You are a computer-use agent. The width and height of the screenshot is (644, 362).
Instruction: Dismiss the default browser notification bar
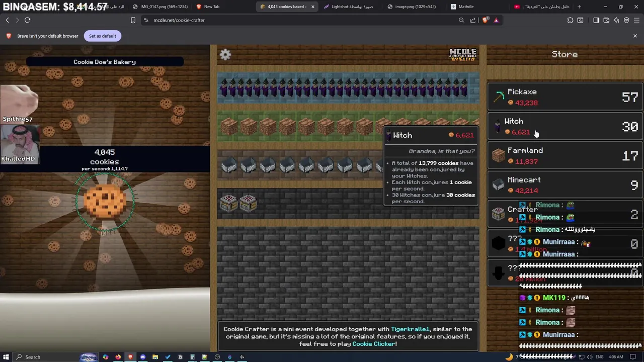tap(635, 36)
